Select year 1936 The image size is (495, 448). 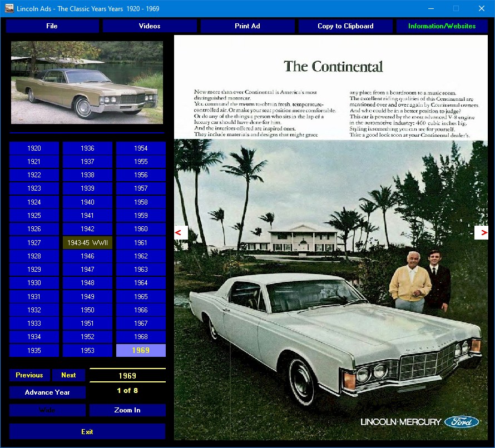[87, 148]
